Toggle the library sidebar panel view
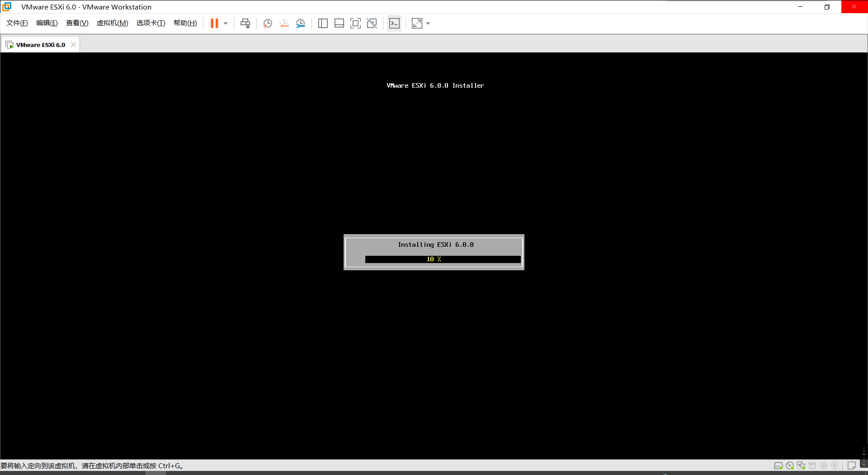Viewport: 868px width, 475px height. tap(323, 24)
